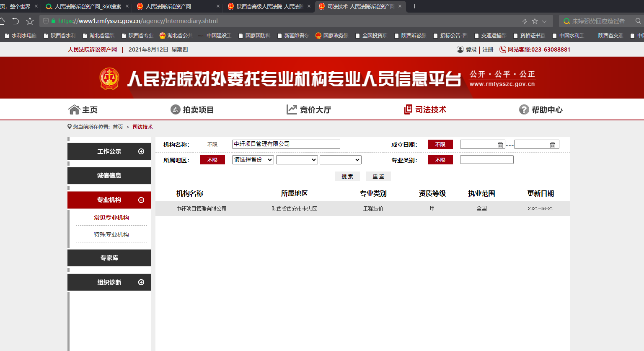The height and width of the screenshot is (351, 644).
Task: Open the end date calendar icon
Action: tap(552, 145)
